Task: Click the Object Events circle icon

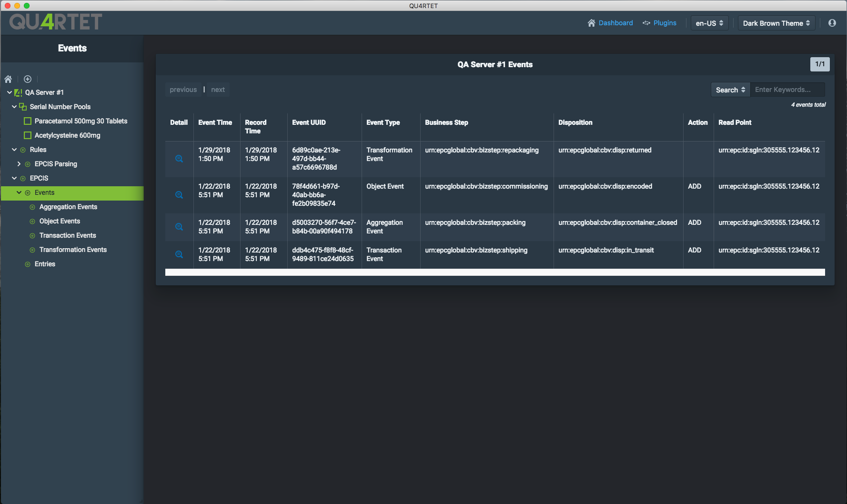Action: (x=32, y=221)
